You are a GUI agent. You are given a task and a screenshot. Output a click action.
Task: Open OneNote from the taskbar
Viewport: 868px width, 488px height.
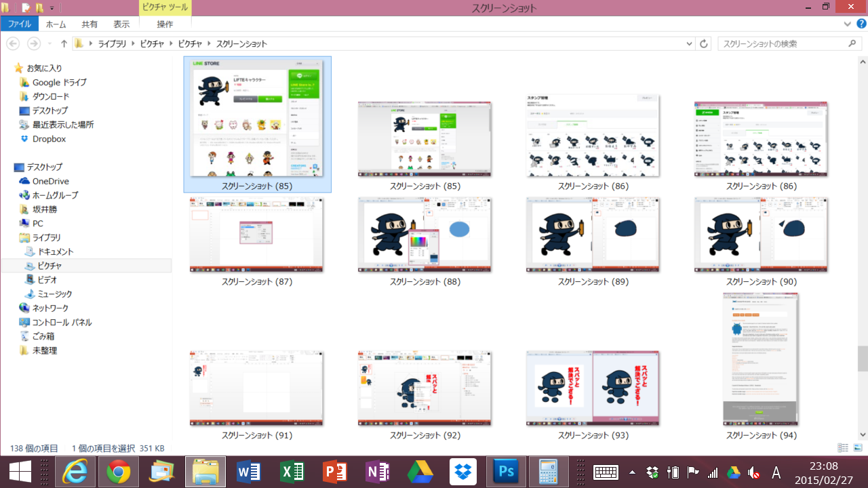378,472
